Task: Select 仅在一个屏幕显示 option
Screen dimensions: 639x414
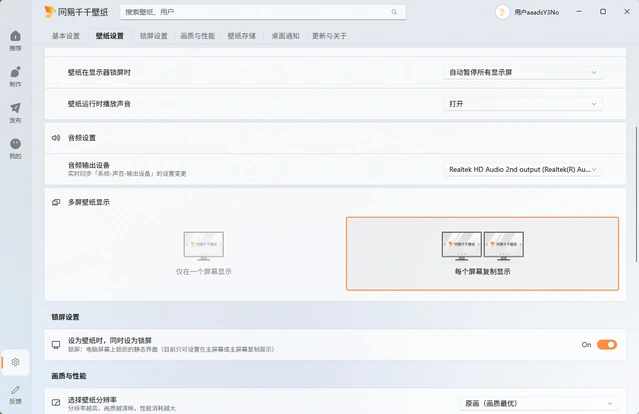Action: (x=203, y=253)
